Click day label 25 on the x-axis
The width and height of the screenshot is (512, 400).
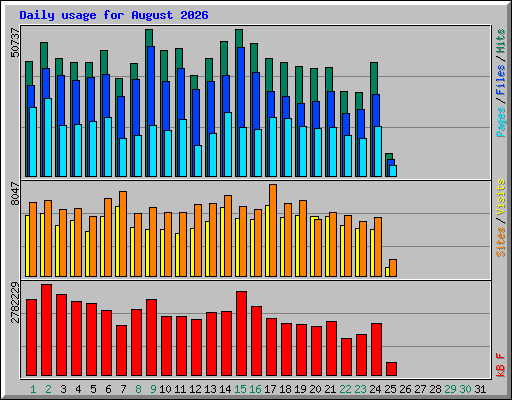(390, 389)
